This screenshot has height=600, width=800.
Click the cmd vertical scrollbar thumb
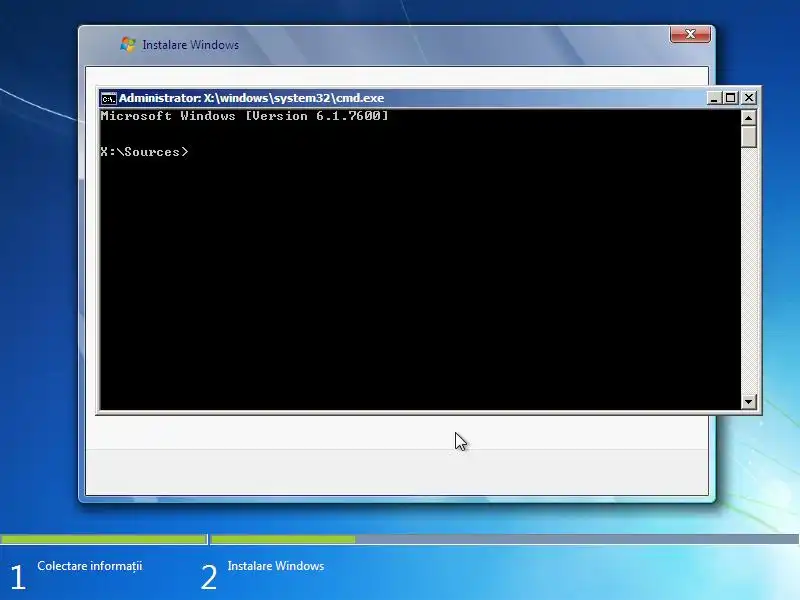[748, 137]
